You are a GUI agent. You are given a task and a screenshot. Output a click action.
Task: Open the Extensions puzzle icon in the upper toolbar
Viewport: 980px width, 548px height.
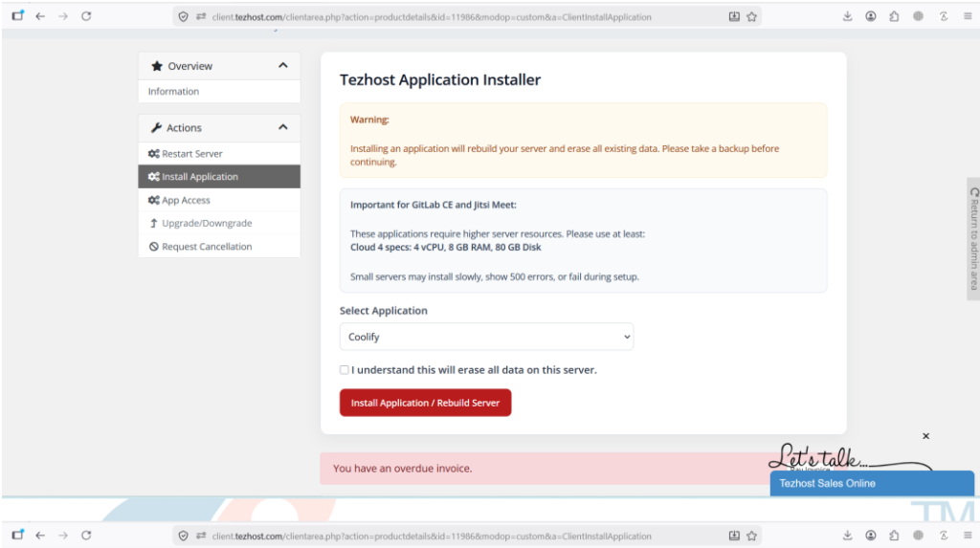coord(895,16)
